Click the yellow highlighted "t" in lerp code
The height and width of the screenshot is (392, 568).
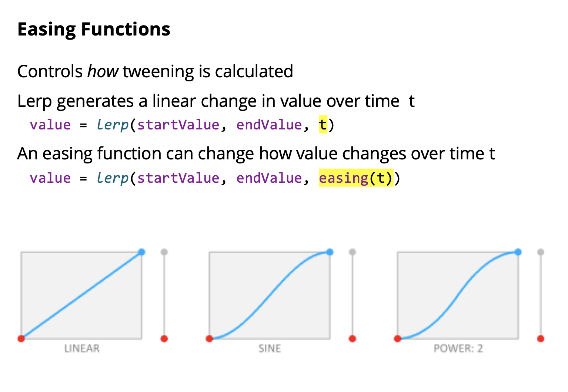pos(323,125)
